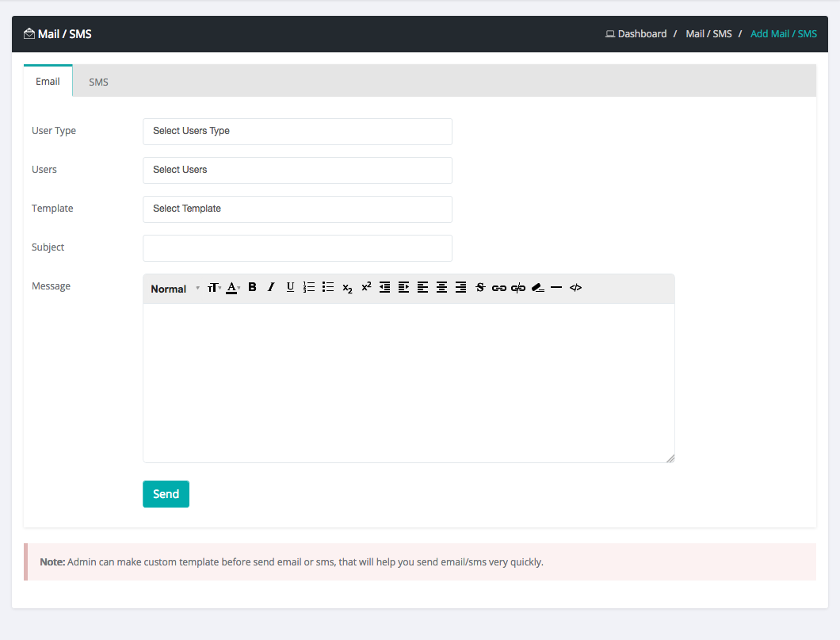Switch to the SMS tab
This screenshot has width=840, height=640.
coord(98,82)
